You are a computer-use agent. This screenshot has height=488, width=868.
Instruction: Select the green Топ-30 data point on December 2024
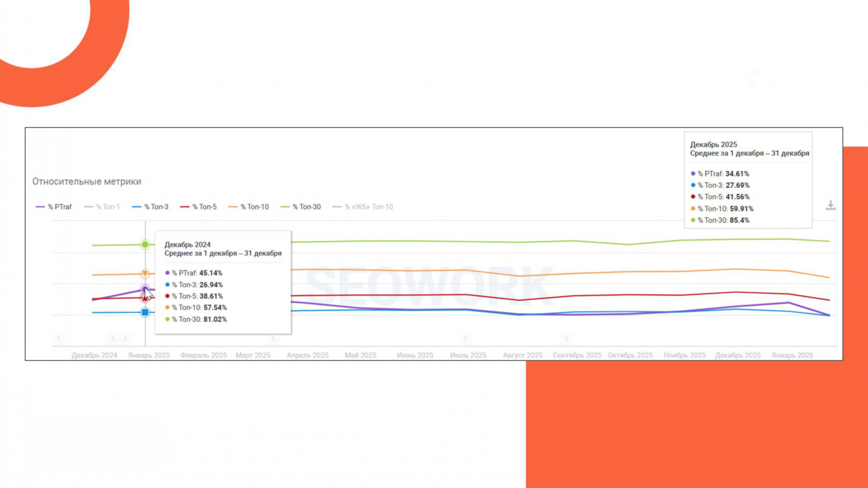(145, 245)
